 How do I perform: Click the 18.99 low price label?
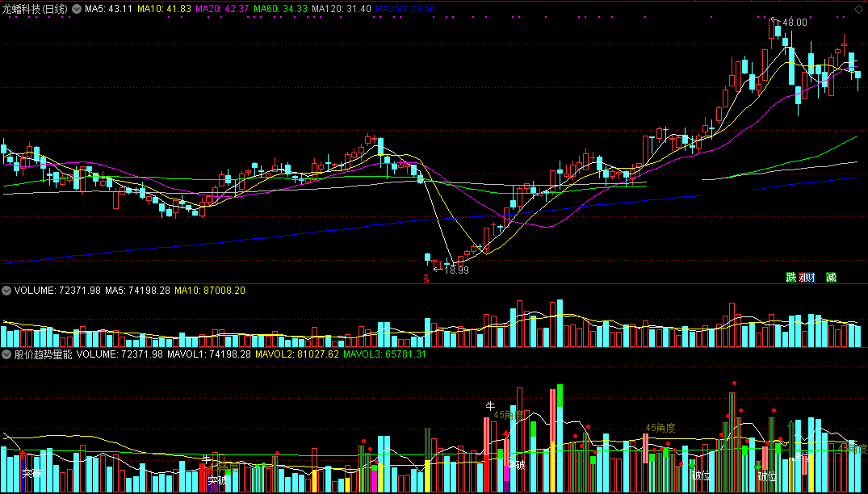(457, 270)
